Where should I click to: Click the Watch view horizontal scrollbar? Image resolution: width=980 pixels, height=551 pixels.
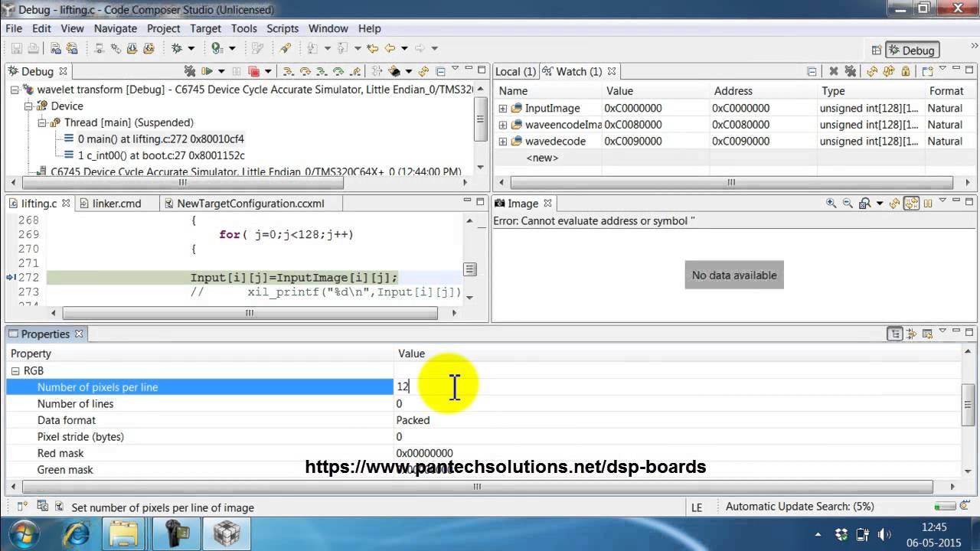731,183
